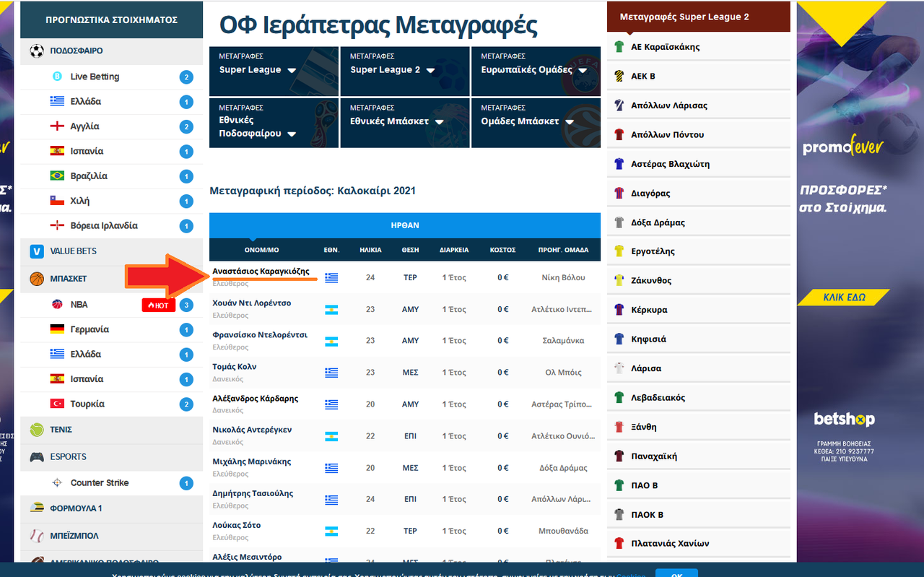This screenshot has width=924, height=577.
Task: Click the England flag icon in sidebar
Action: pos(57,126)
